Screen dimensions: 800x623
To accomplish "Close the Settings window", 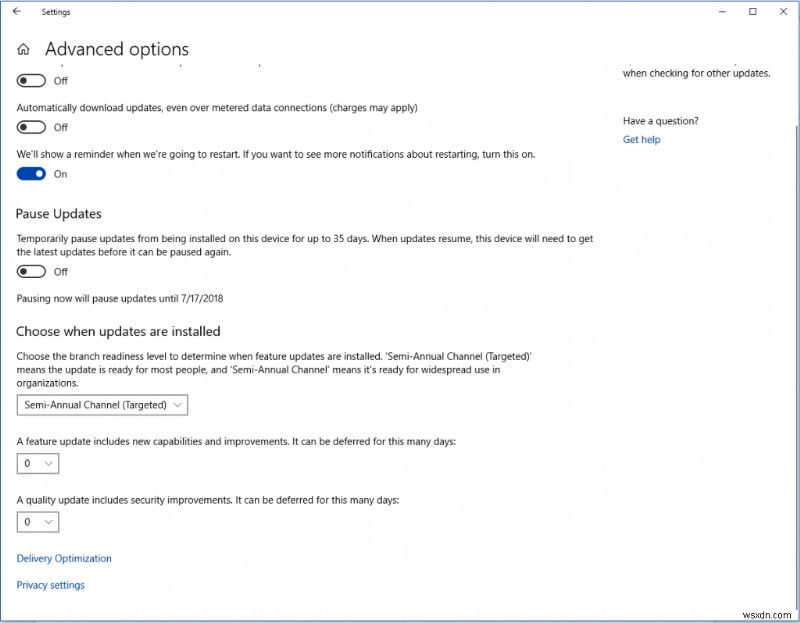I will pos(783,11).
